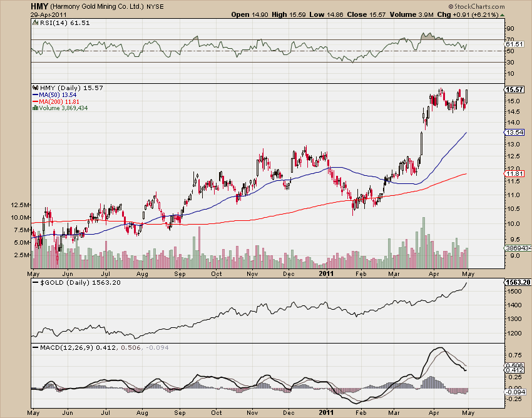Click the HMY (Daily) 15.57 legend text
This screenshot has width=532, height=418.
(71, 88)
